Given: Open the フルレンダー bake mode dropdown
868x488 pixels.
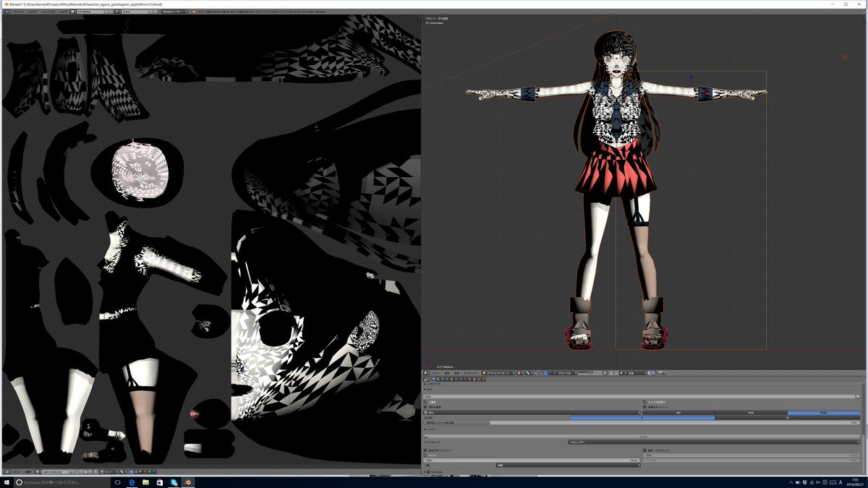Looking at the screenshot, I should click(714, 442).
